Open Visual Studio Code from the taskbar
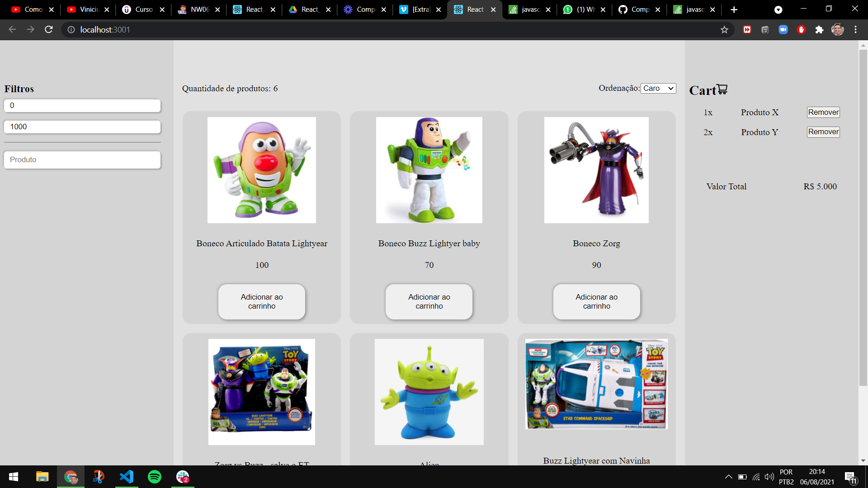Viewport: 868px width, 488px height. pyautogui.click(x=127, y=477)
